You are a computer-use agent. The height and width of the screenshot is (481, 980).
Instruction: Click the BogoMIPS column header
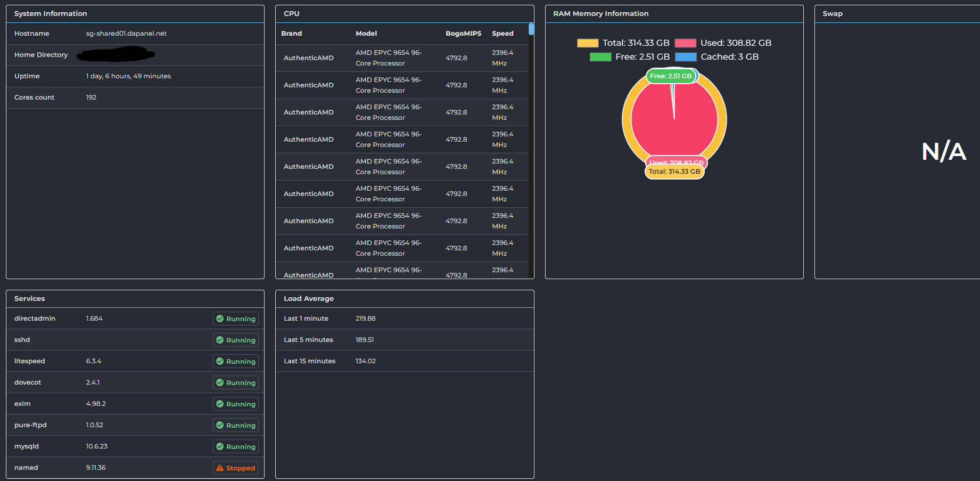pos(463,34)
